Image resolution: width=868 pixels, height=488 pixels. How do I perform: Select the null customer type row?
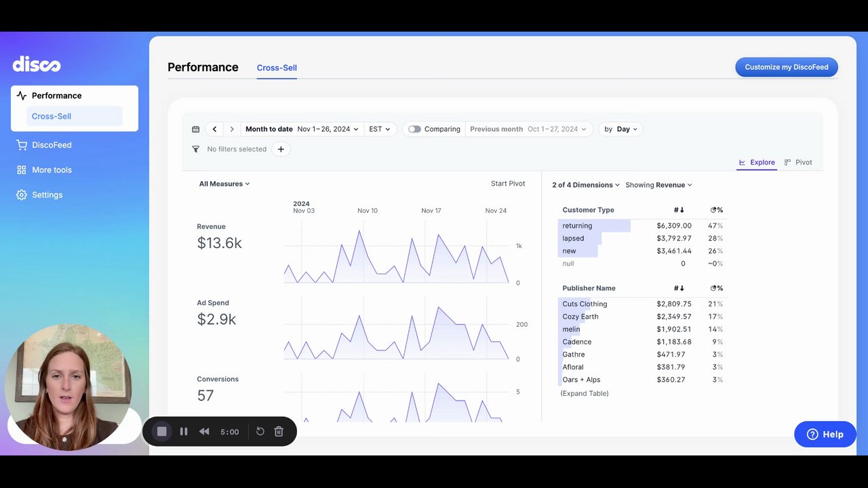tap(642, 264)
